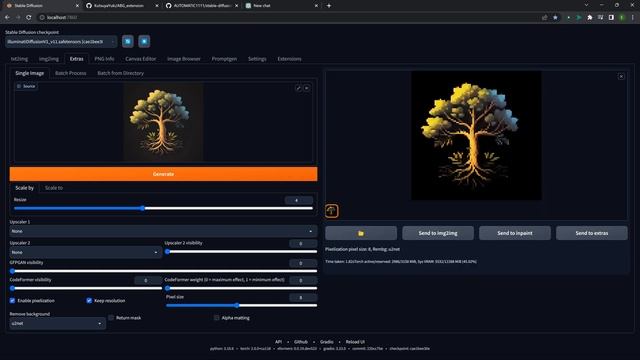Open the Image Browser tab
640x360 pixels.
[x=184, y=59]
